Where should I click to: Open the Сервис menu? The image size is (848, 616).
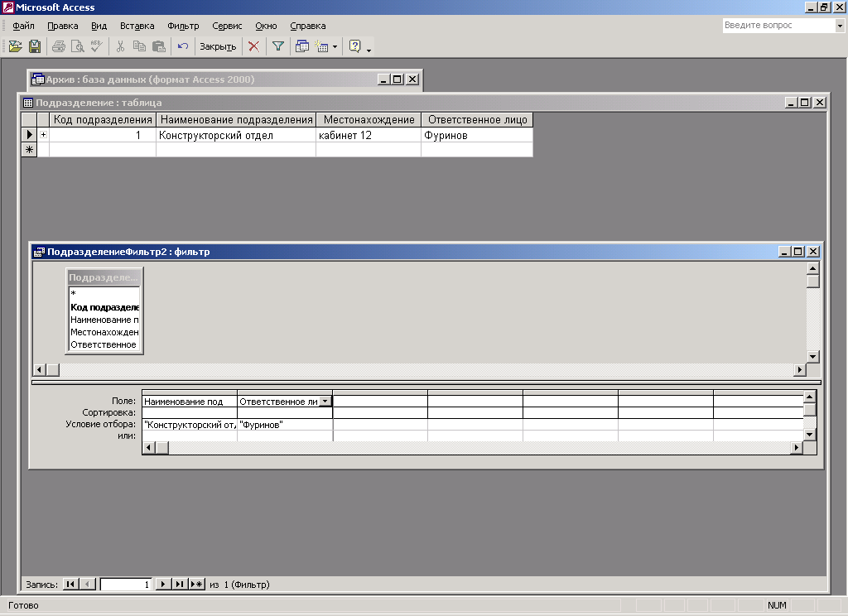pos(227,26)
